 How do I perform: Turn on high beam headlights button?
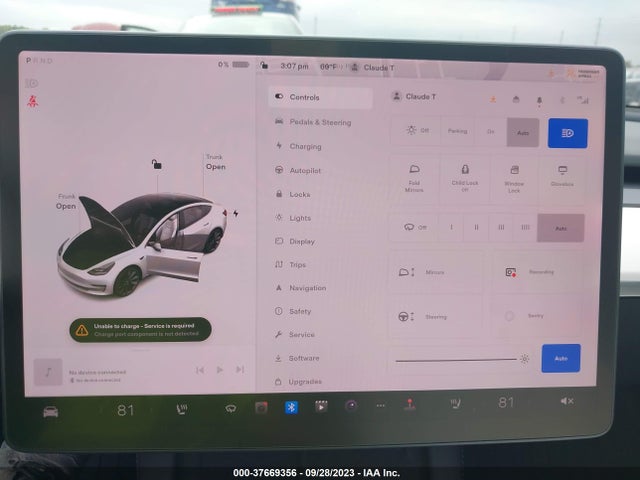pos(567,133)
